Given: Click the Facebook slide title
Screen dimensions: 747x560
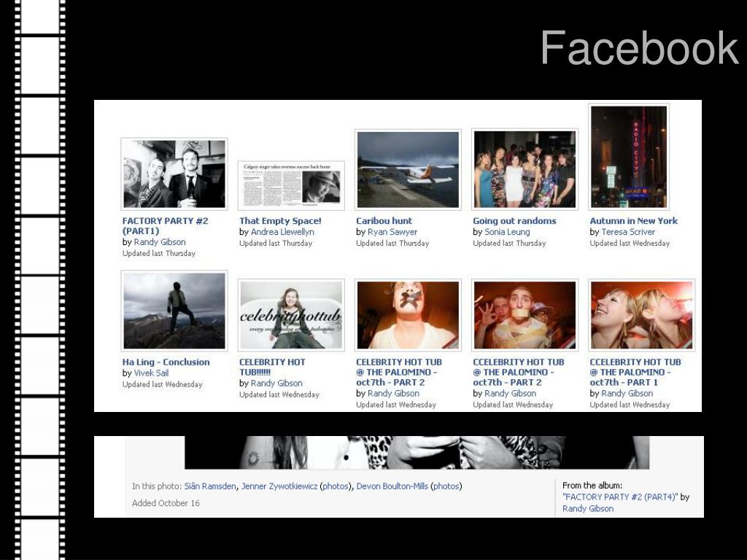Looking at the screenshot, I should click(639, 48).
